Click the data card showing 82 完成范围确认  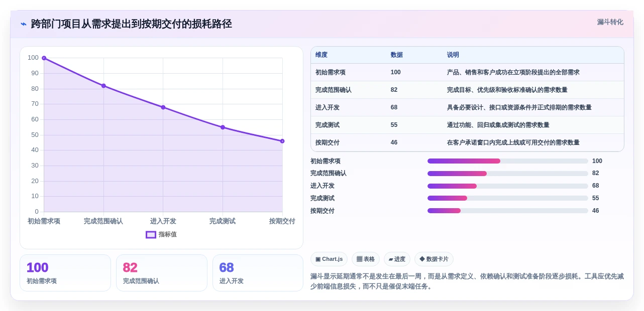click(162, 273)
